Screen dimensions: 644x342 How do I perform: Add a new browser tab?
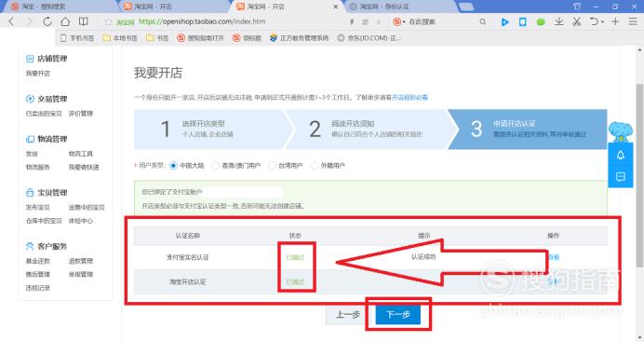point(465,7)
